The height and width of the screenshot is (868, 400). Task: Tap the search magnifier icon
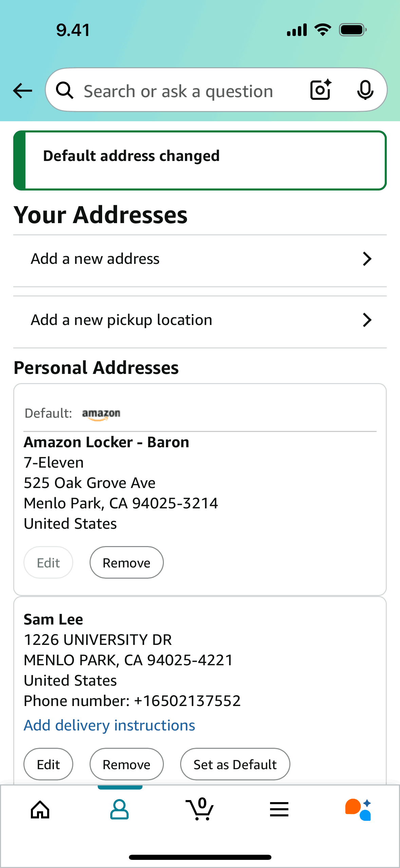[64, 91]
